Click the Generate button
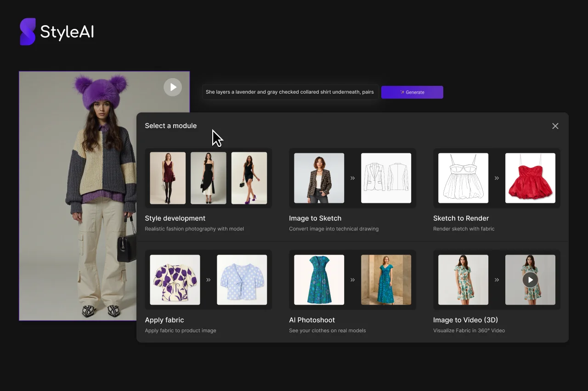This screenshot has height=391, width=588. (x=412, y=92)
